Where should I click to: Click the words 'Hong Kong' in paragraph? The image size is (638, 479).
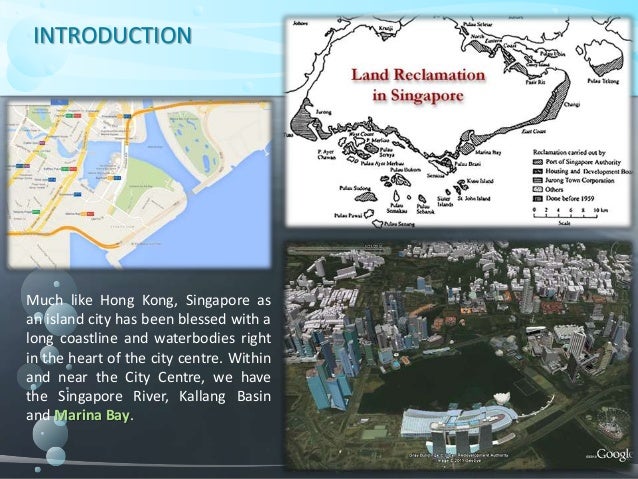click(x=138, y=300)
